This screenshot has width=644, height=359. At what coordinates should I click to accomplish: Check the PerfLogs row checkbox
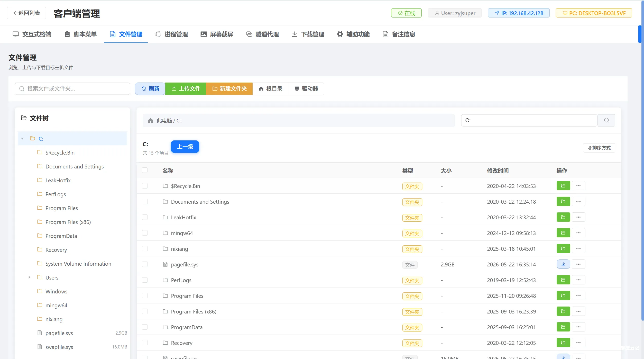145,280
